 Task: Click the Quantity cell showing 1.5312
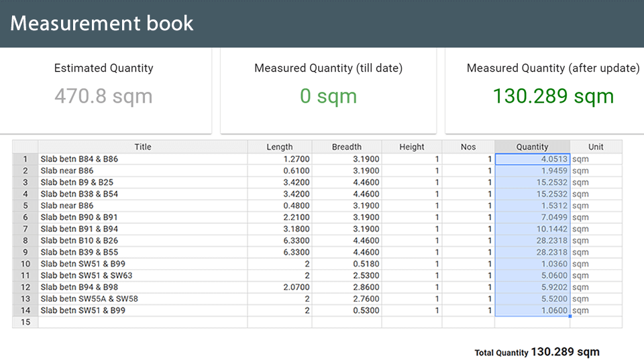pos(532,206)
